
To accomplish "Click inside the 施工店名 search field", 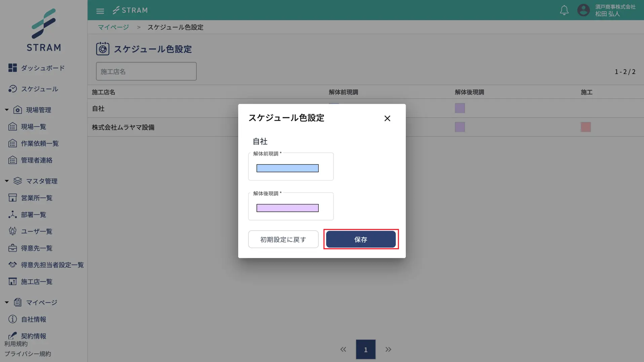I will (146, 71).
